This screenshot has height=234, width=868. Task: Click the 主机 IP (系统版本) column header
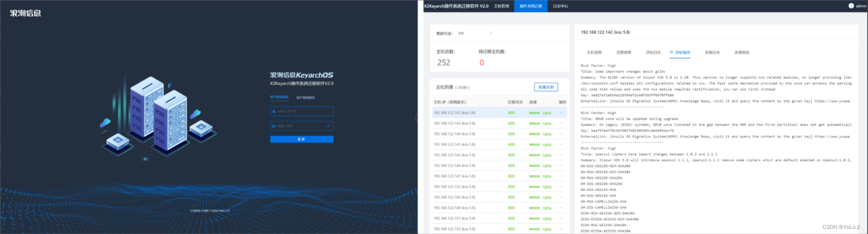pyautogui.click(x=450, y=102)
